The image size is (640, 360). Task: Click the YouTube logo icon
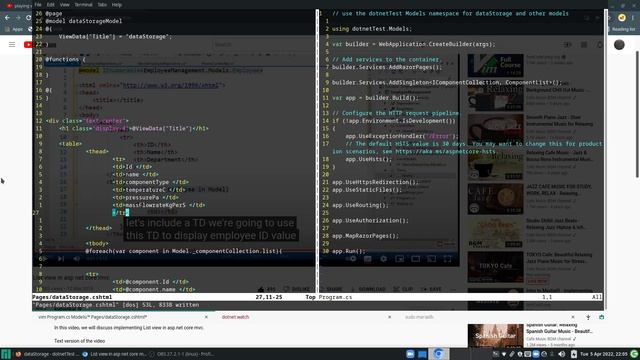click(x=28, y=44)
